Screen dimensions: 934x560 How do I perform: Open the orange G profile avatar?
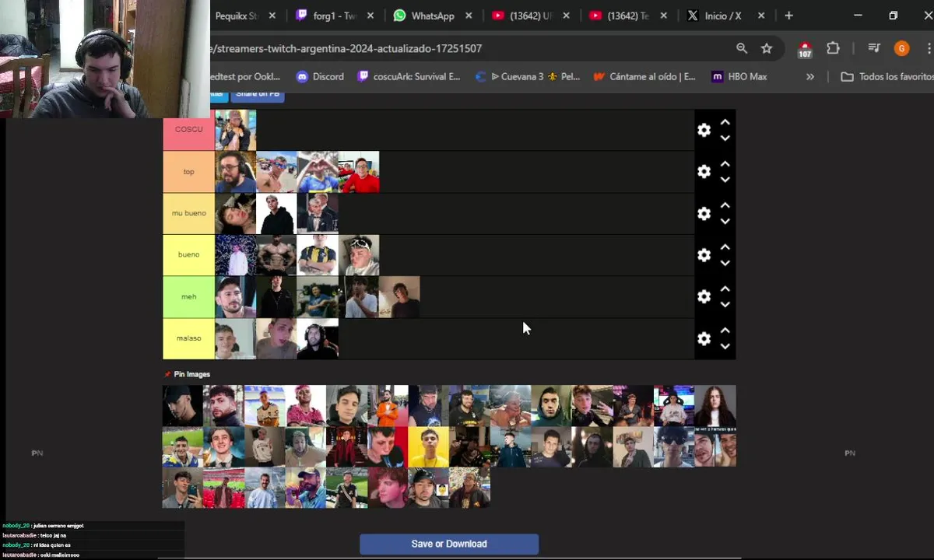pos(901,48)
